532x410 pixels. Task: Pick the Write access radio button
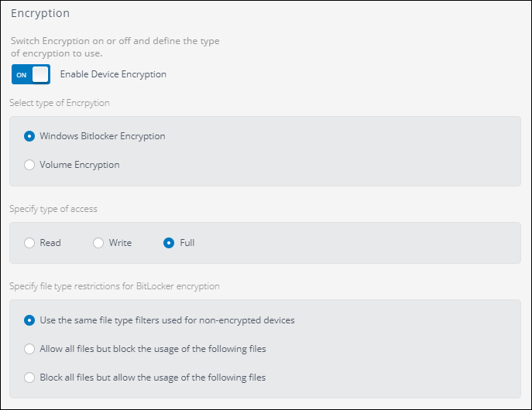coord(98,243)
